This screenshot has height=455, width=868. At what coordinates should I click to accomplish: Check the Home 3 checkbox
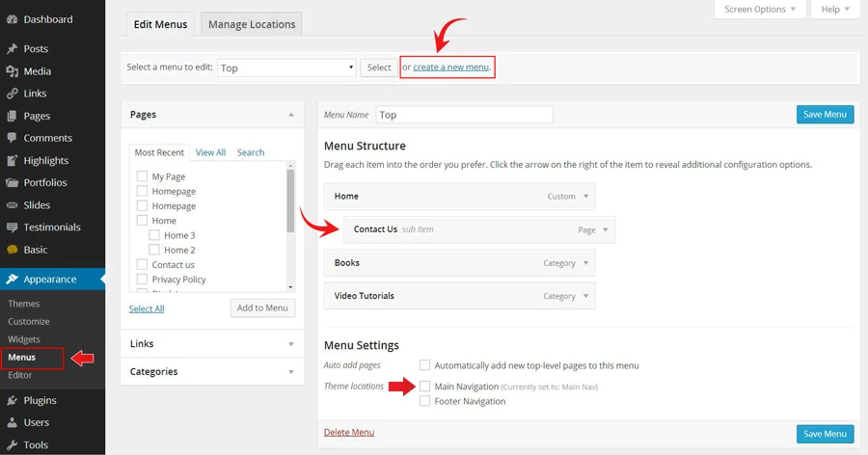click(154, 234)
